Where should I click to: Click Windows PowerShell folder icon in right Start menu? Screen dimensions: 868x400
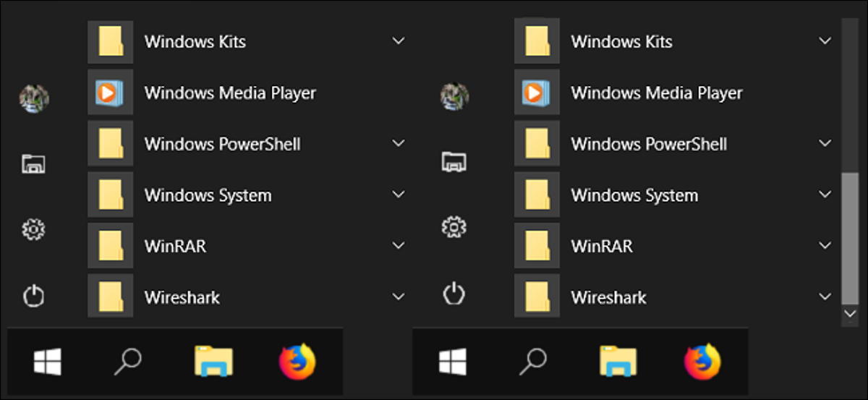[537, 143]
